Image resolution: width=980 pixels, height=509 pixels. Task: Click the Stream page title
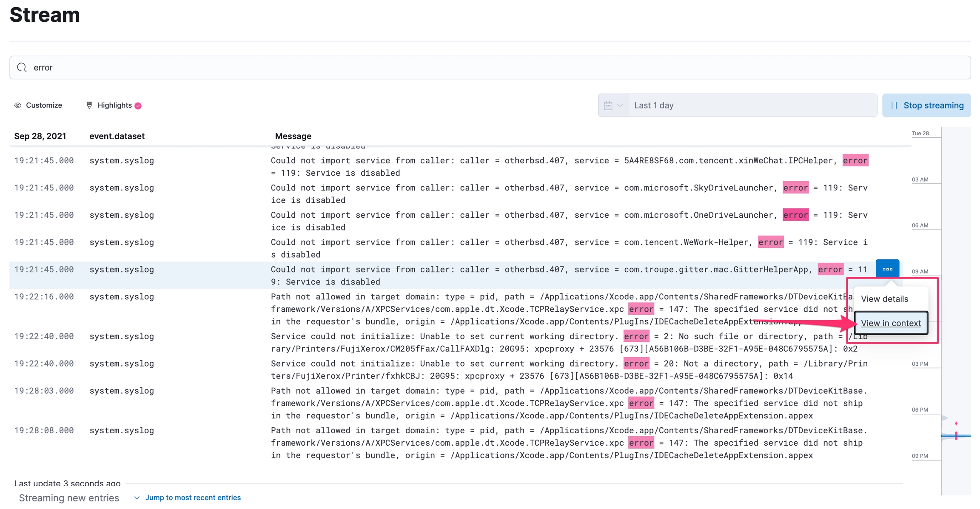pyautogui.click(x=45, y=15)
